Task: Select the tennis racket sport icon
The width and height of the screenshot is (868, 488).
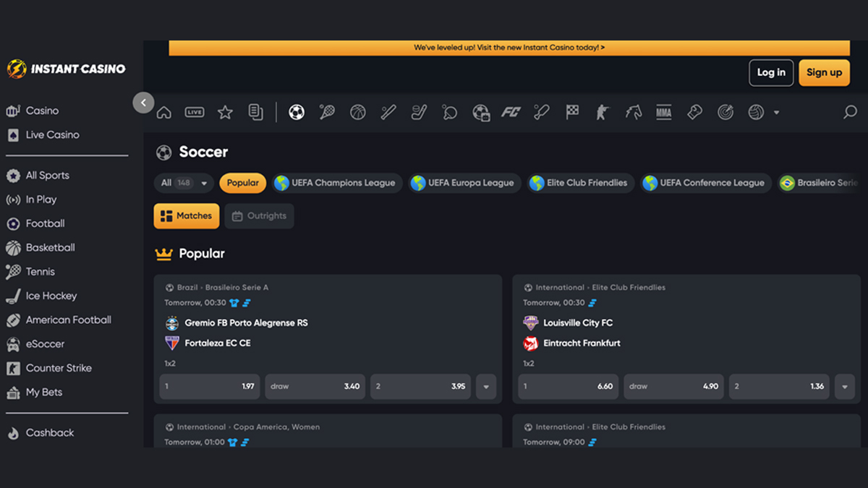Action: point(327,112)
